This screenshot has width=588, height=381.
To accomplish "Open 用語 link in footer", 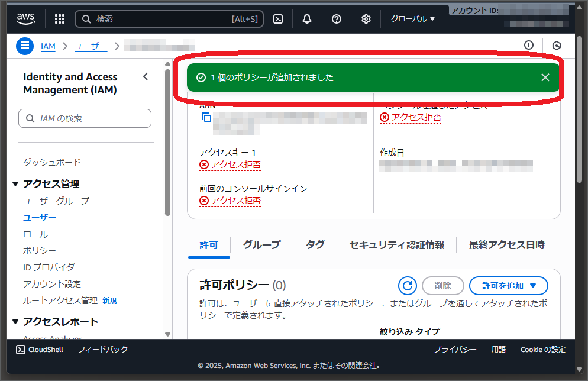I will 499,350.
